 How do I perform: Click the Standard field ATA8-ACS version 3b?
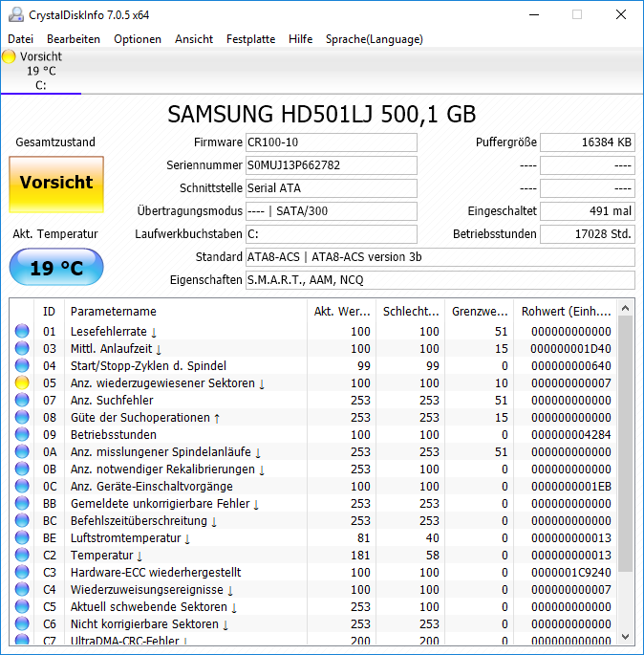pyautogui.click(x=440, y=257)
